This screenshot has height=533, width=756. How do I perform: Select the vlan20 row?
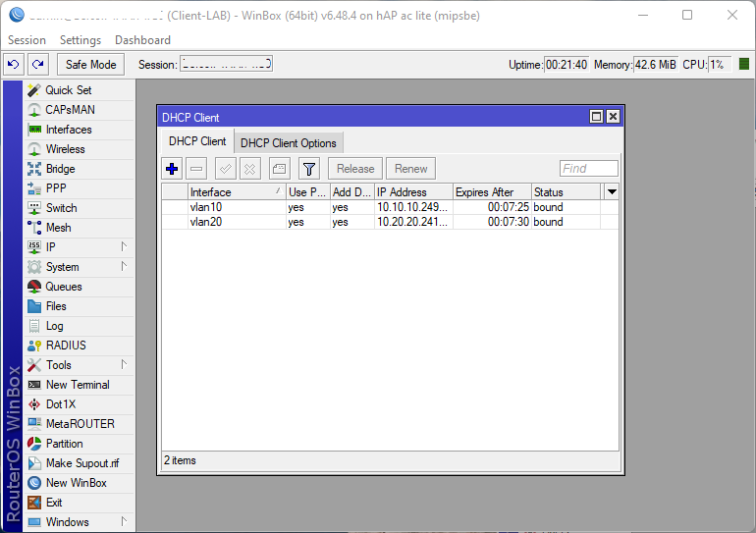tap(390, 222)
